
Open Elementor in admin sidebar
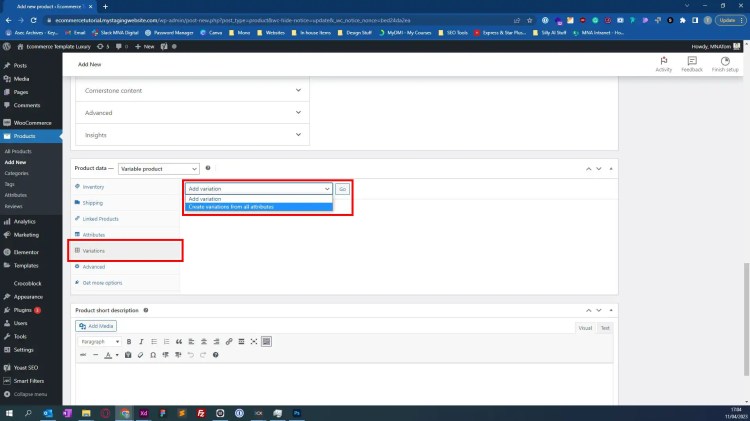point(31,252)
